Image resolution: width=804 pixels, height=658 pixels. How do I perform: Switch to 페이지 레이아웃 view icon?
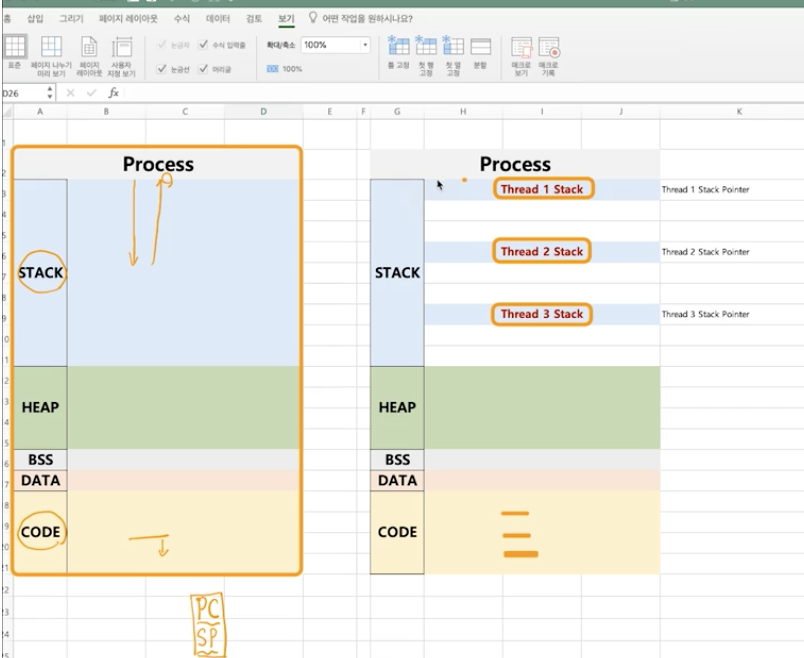89,56
